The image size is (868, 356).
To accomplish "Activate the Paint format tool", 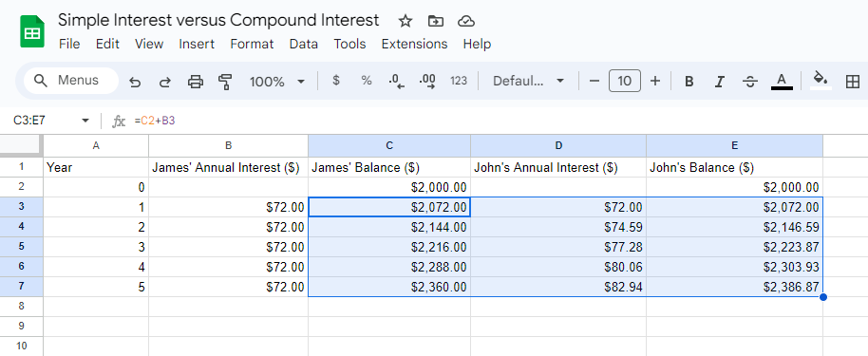I will tap(225, 82).
